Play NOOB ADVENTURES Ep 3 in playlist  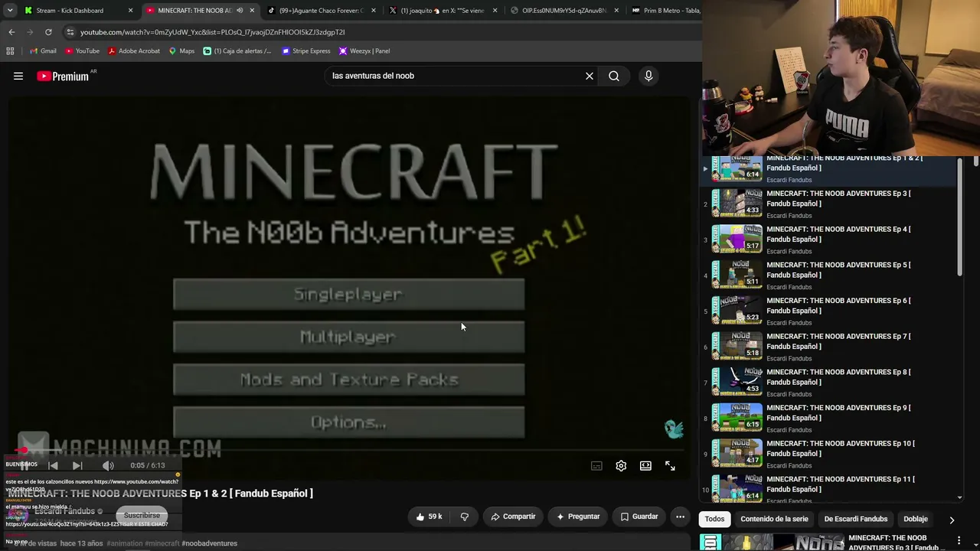[x=828, y=204]
